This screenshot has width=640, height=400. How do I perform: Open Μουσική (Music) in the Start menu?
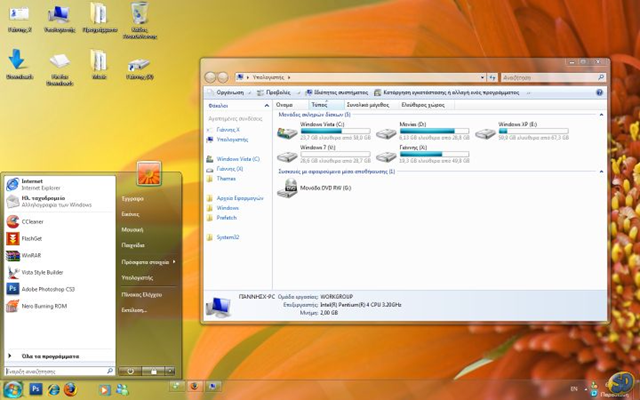click(132, 230)
